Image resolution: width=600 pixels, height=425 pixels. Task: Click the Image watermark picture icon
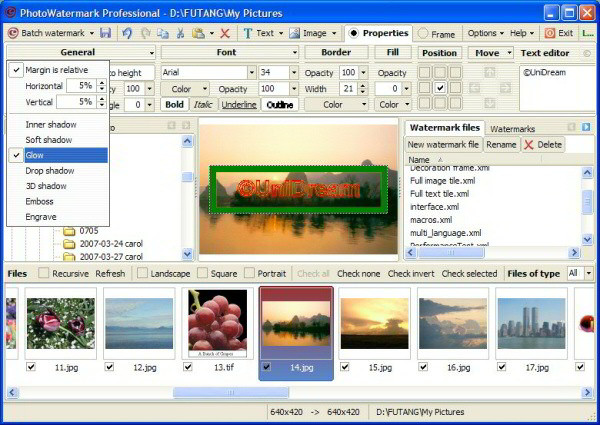tap(294, 33)
